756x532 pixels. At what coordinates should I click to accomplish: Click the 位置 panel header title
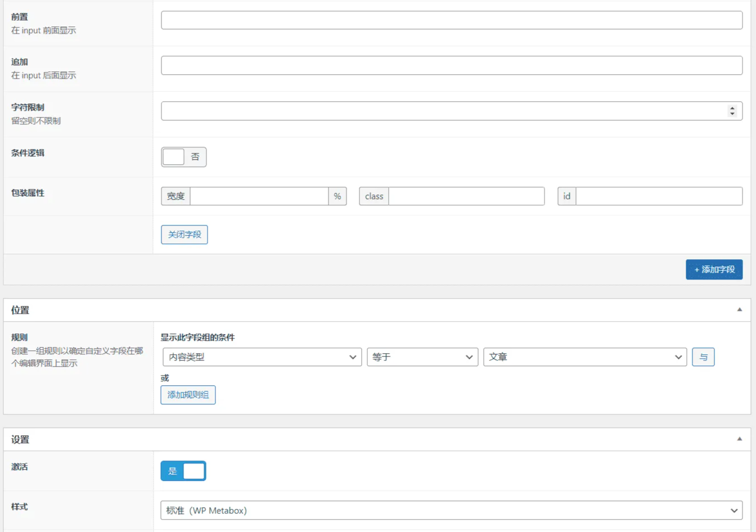coord(20,310)
